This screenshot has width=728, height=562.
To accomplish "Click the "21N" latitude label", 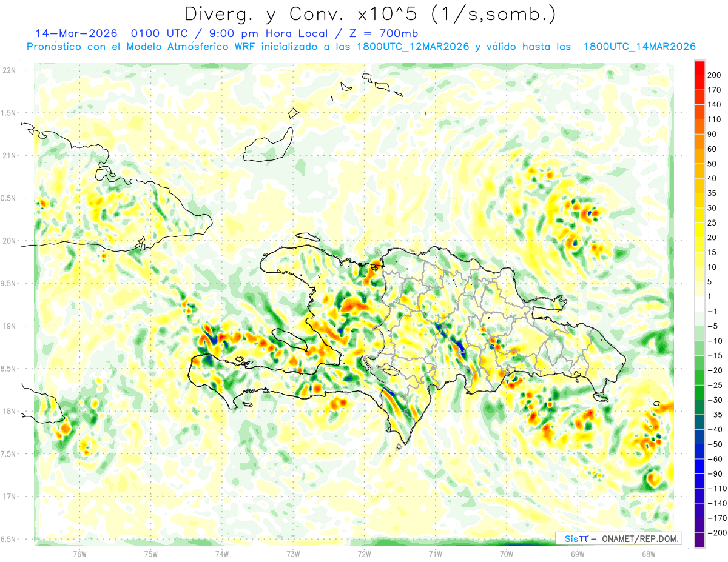I will [x=9, y=155].
